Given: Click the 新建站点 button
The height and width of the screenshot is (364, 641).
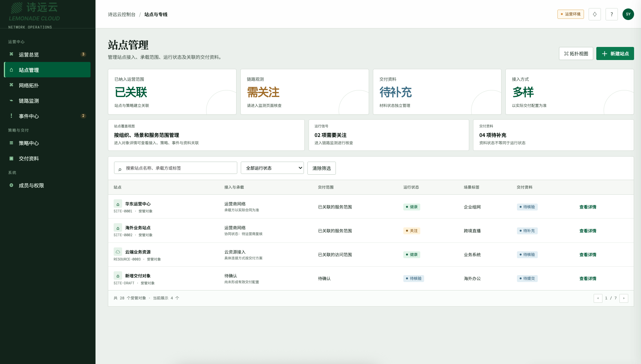Looking at the screenshot, I should 615,53.
